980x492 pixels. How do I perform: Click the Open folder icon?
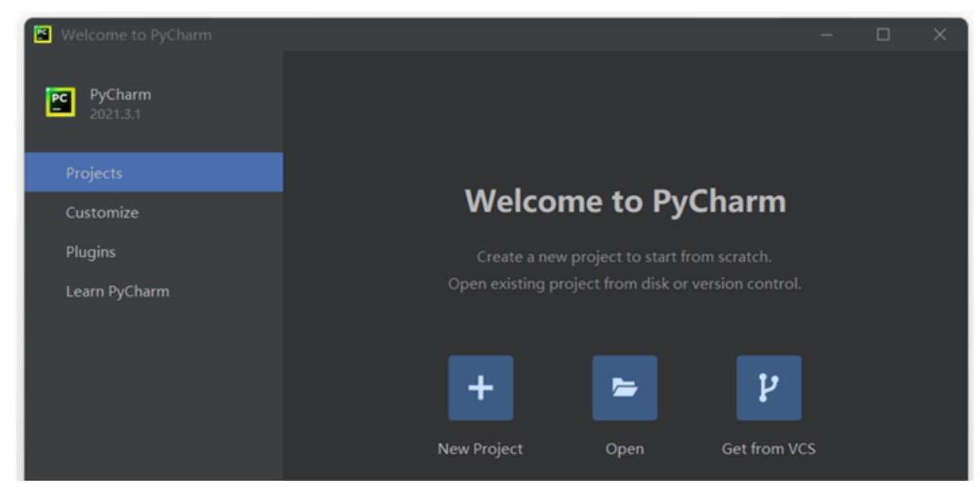pyautogui.click(x=625, y=388)
